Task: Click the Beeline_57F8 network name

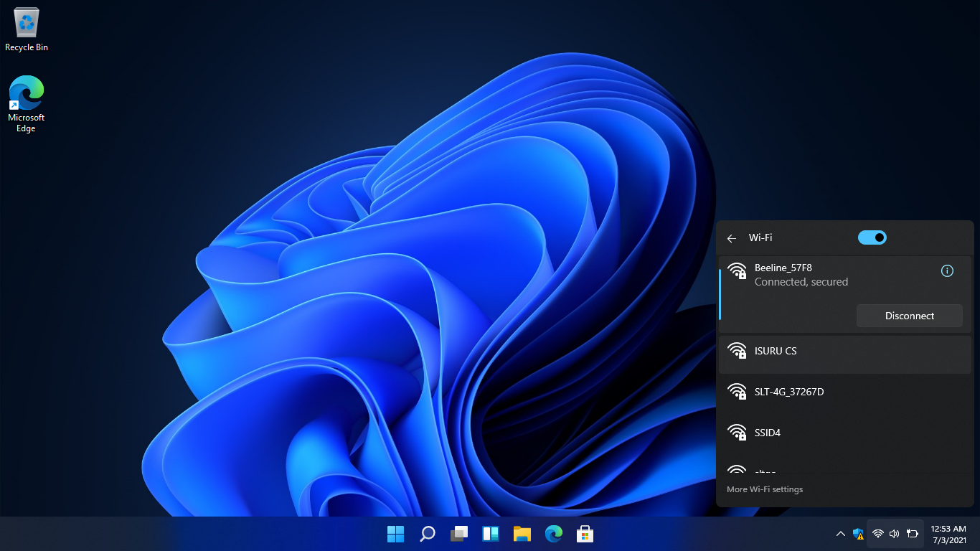Action: (784, 268)
